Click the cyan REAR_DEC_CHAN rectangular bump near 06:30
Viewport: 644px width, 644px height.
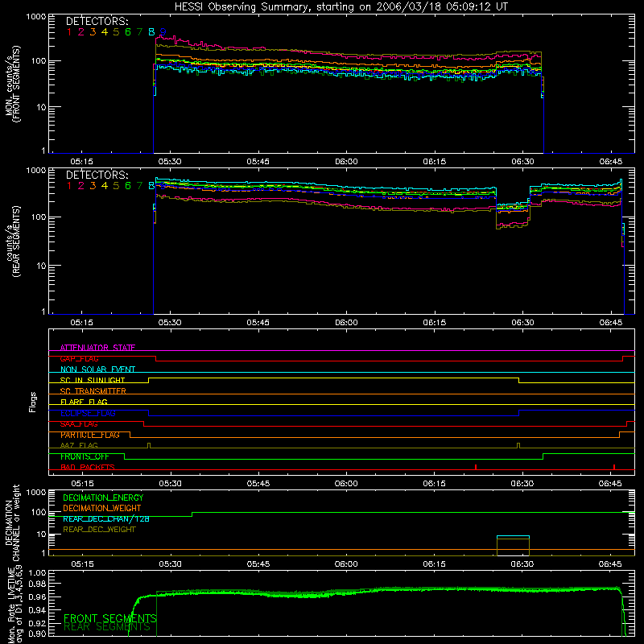point(513,536)
